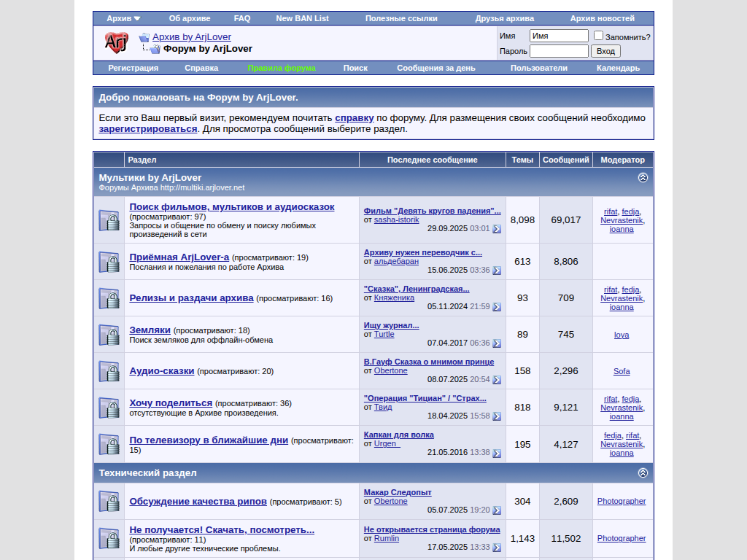
Task: Enable the Запомнить checkbox
Action: [x=598, y=36]
